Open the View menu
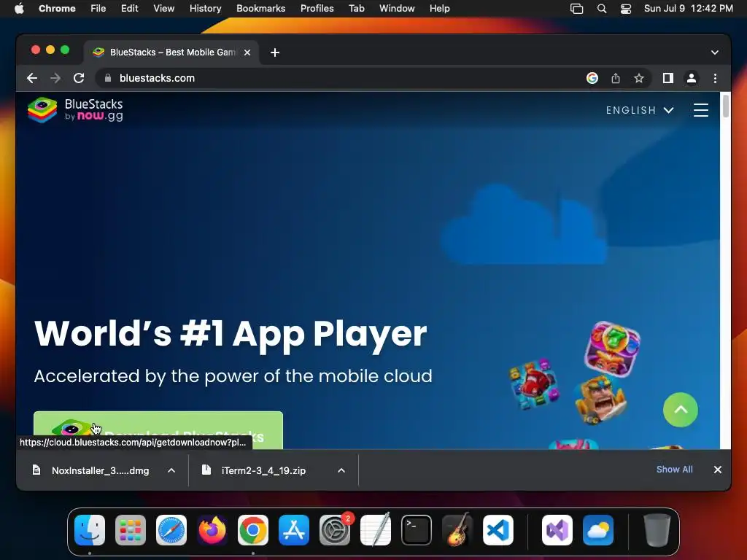The image size is (747, 560). [x=163, y=9]
